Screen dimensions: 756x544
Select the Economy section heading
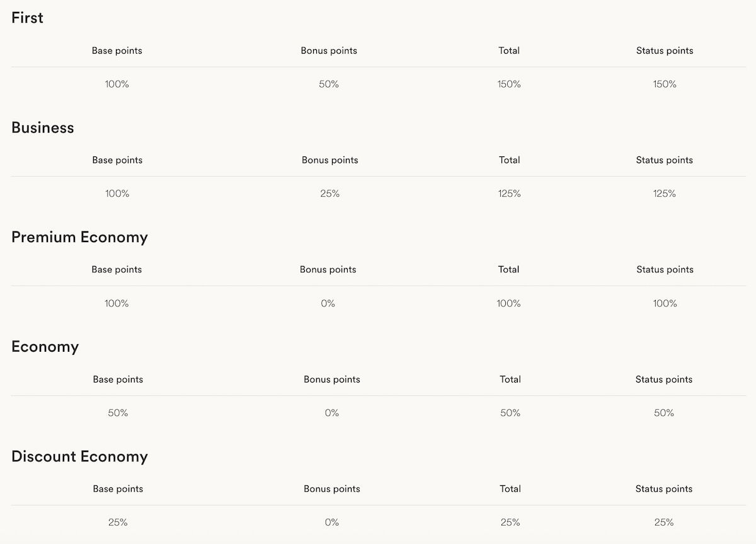[45, 347]
